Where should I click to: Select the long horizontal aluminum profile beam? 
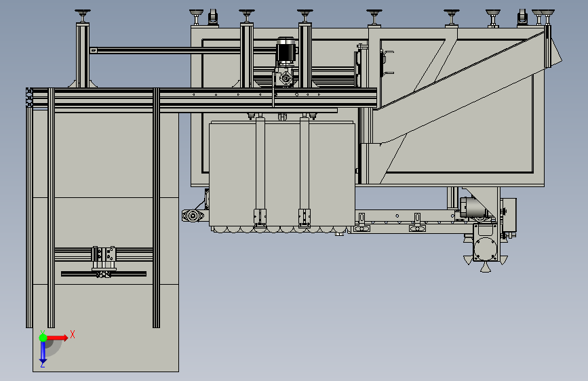203,98
